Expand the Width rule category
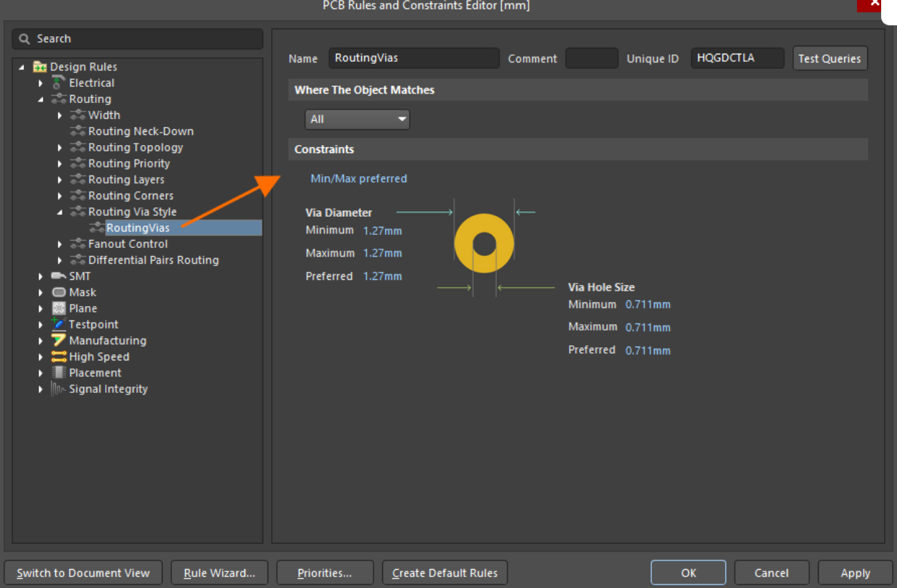This screenshot has height=588, width=897. click(60, 115)
